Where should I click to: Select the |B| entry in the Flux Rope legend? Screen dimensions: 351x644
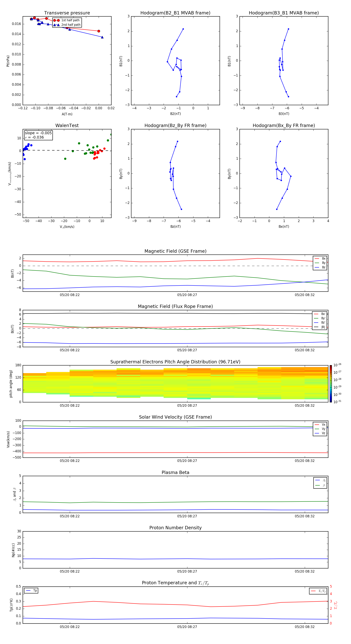(320, 327)
